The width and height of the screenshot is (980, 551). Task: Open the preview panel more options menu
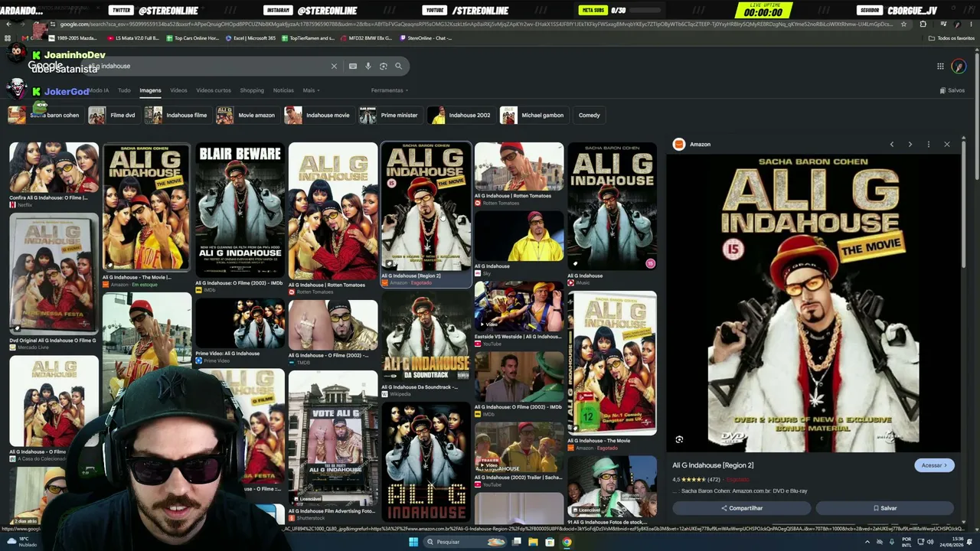(x=929, y=145)
